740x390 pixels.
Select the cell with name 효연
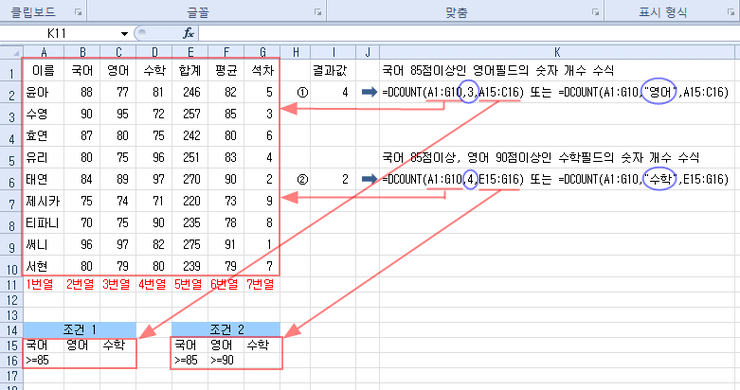(x=44, y=136)
